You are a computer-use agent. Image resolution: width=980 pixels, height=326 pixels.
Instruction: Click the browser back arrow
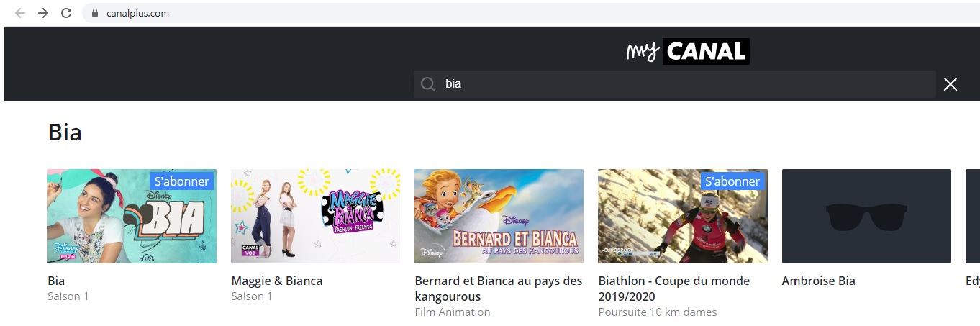coord(20,13)
